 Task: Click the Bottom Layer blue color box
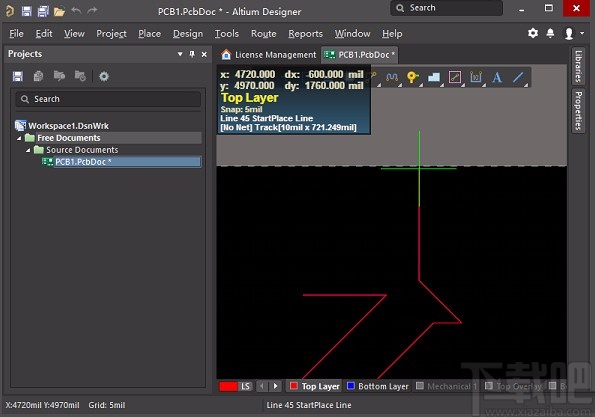coord(351,386)
